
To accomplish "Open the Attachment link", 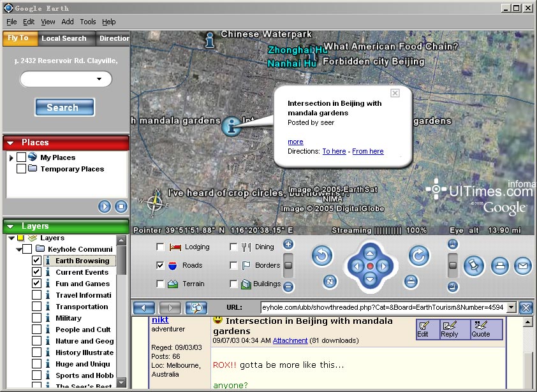I will point(290,340).
